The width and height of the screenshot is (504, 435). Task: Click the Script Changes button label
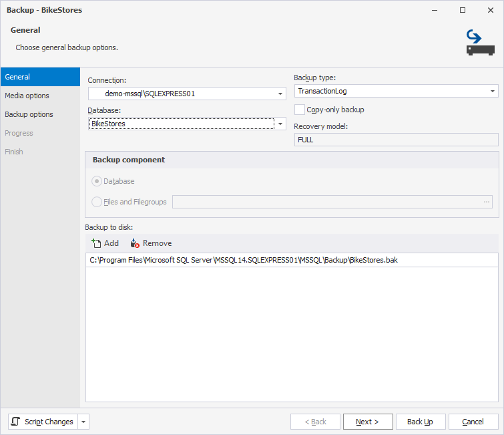(x=49, y=422)
